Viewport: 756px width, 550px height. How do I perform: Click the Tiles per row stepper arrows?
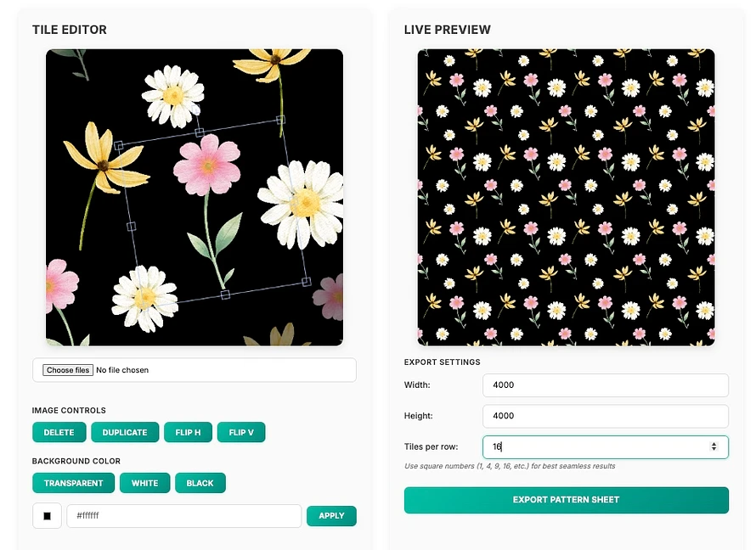pyautogui.click(x=714, y=446)
